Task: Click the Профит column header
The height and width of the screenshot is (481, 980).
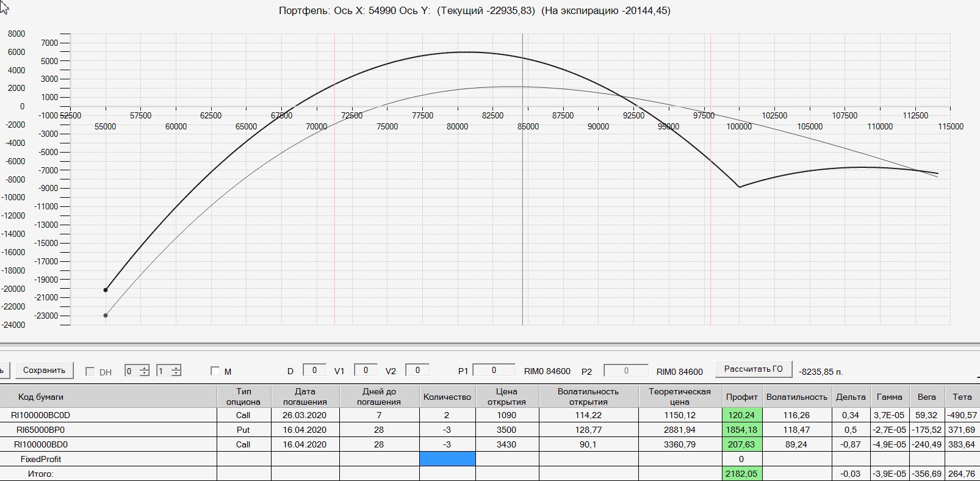Action: point(741,397)
